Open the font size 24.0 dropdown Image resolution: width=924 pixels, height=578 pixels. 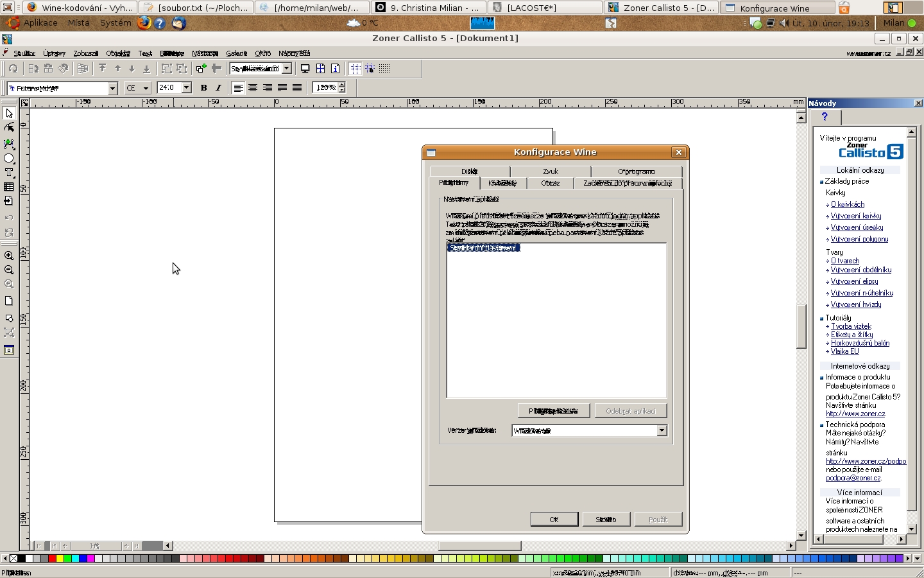click(187, 87)
